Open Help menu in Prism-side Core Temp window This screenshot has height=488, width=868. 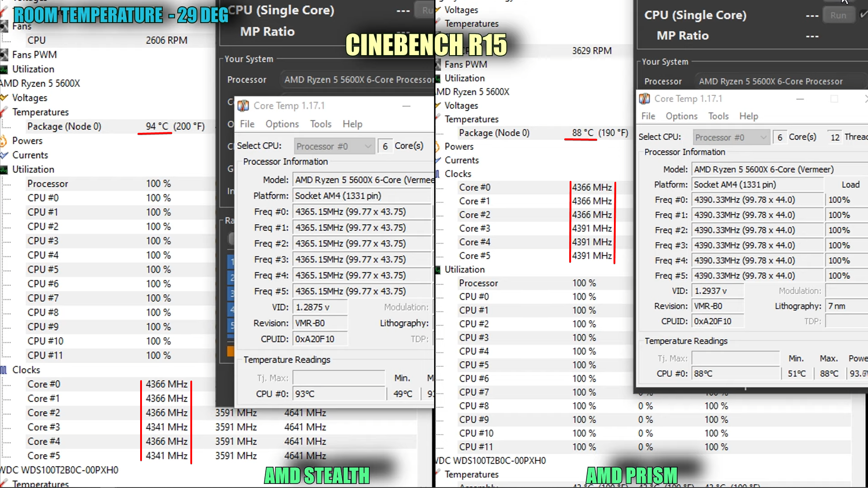point(748,116)
